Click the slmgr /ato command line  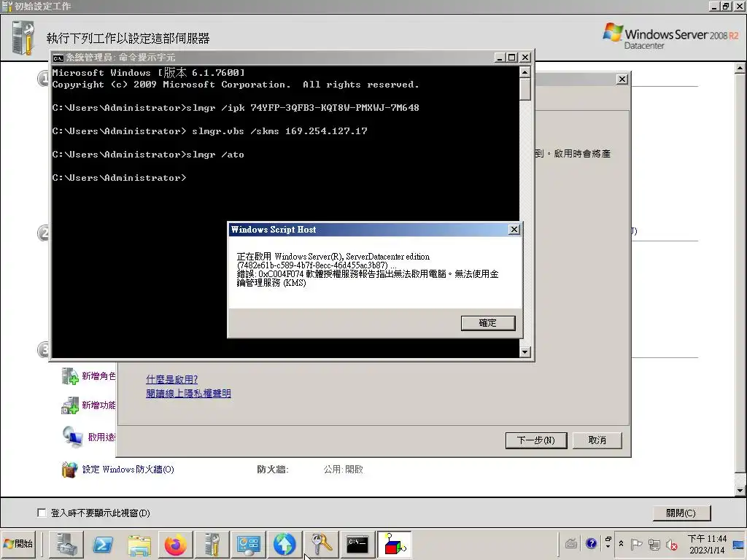click(148, 155)
